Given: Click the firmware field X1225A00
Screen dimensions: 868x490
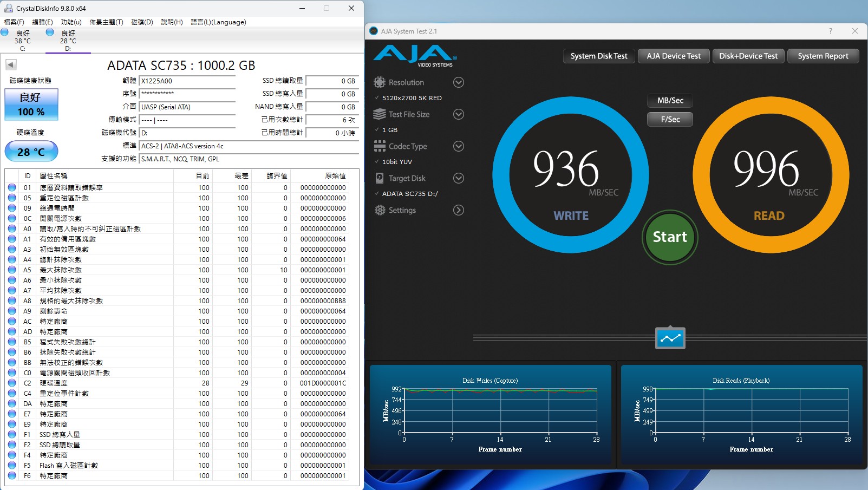Looking at the screenshot, I should point(187,81).
